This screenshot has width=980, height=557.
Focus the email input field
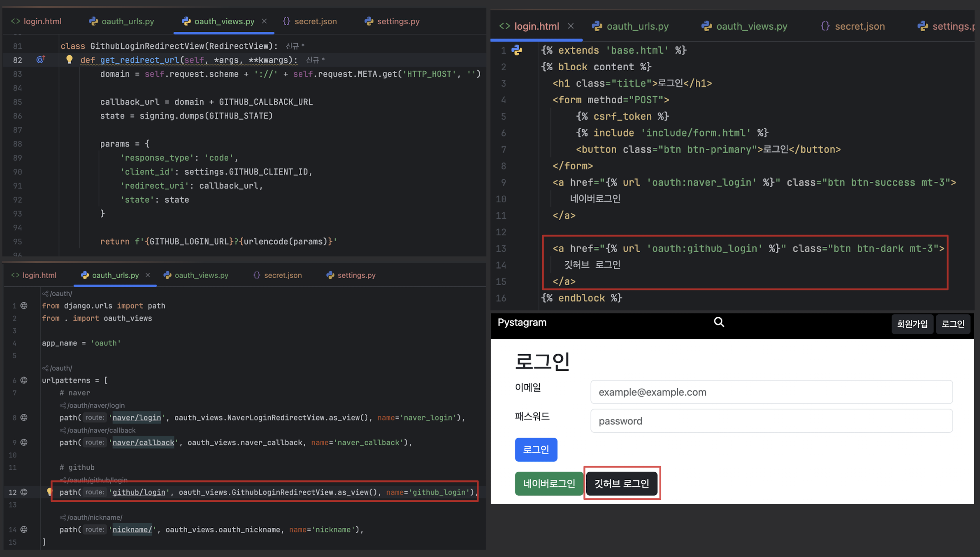tap(771, 392)
